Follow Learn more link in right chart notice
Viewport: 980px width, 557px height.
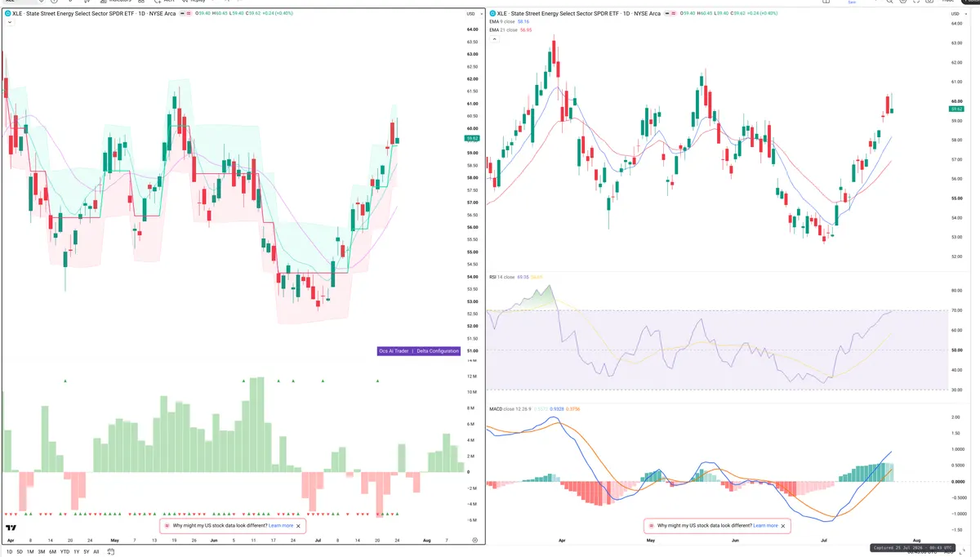point(766,526)
